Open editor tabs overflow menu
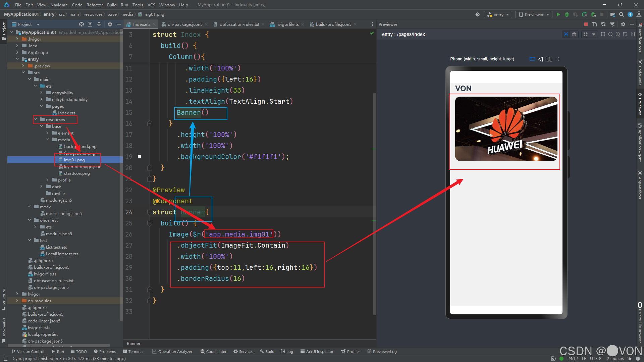644x362 pixels. click(372, 24)
